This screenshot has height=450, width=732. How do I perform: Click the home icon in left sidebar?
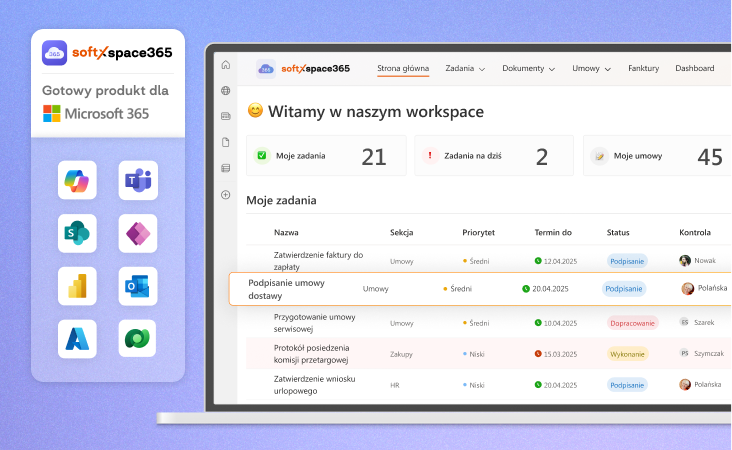click(x=225, y=65)
